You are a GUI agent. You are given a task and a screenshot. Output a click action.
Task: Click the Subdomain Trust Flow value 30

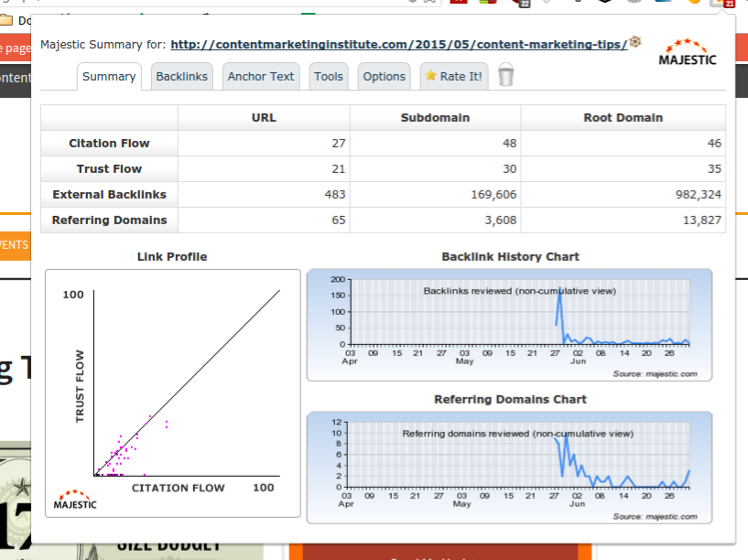click(x=509, y=169)
